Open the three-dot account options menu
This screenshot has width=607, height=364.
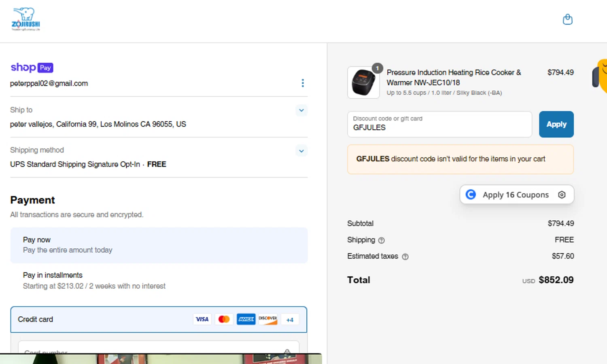[x=303, y=83]
